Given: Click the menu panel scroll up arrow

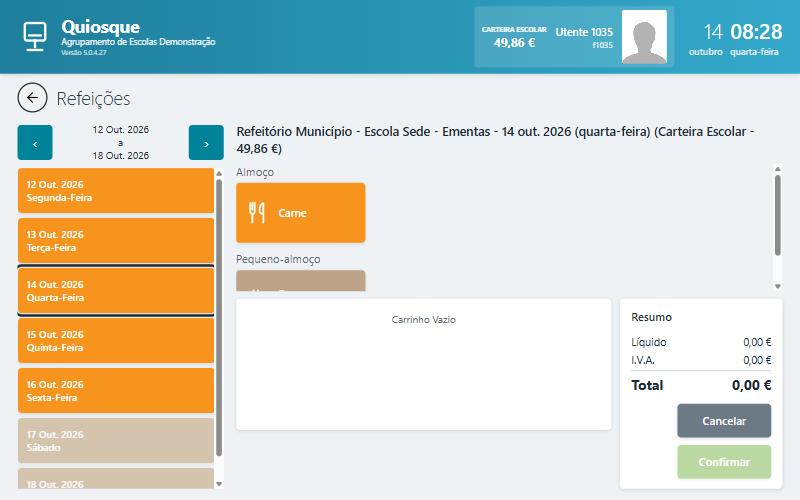Looking at the screenshot, I should coord(778,169).
